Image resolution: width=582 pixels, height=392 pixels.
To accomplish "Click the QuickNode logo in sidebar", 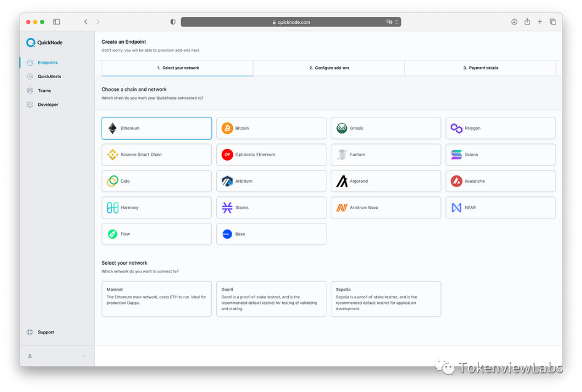I will [44, 42].
